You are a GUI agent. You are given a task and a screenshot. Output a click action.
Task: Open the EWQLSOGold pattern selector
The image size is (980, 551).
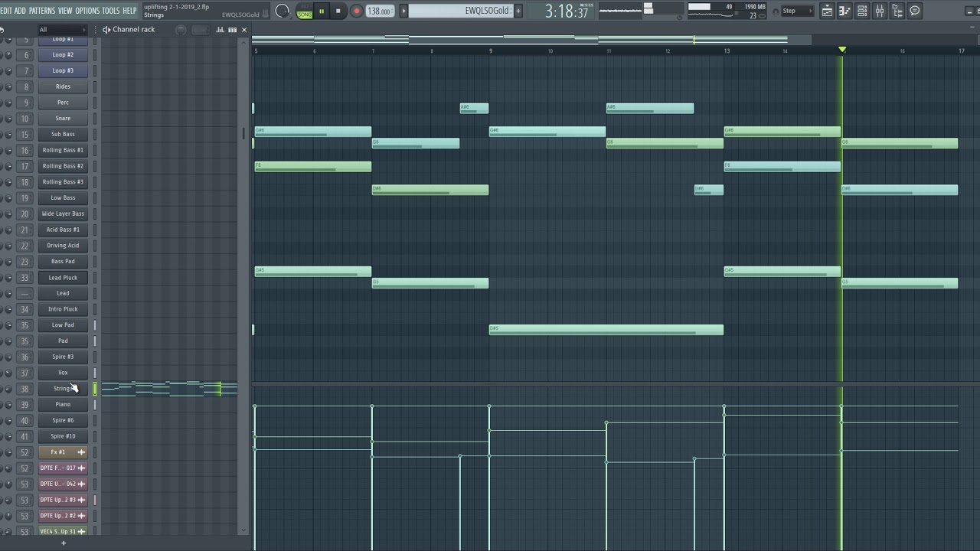461,11
